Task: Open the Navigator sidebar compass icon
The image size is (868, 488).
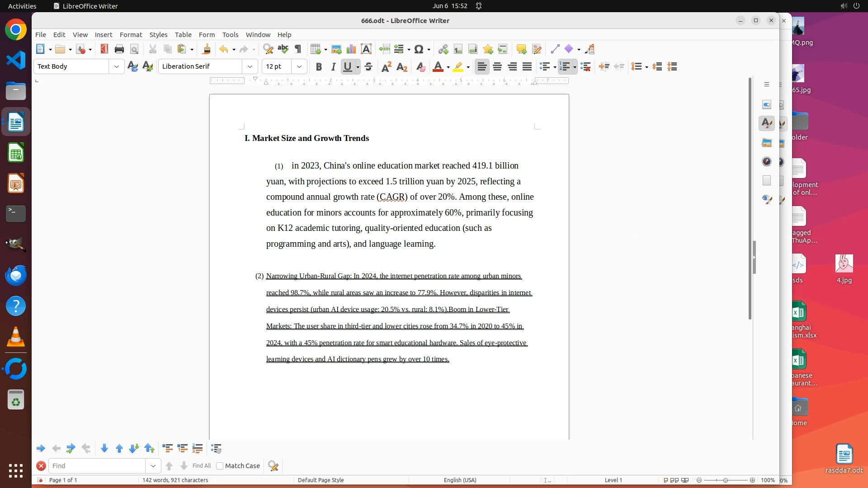Action: click(767, 162)
